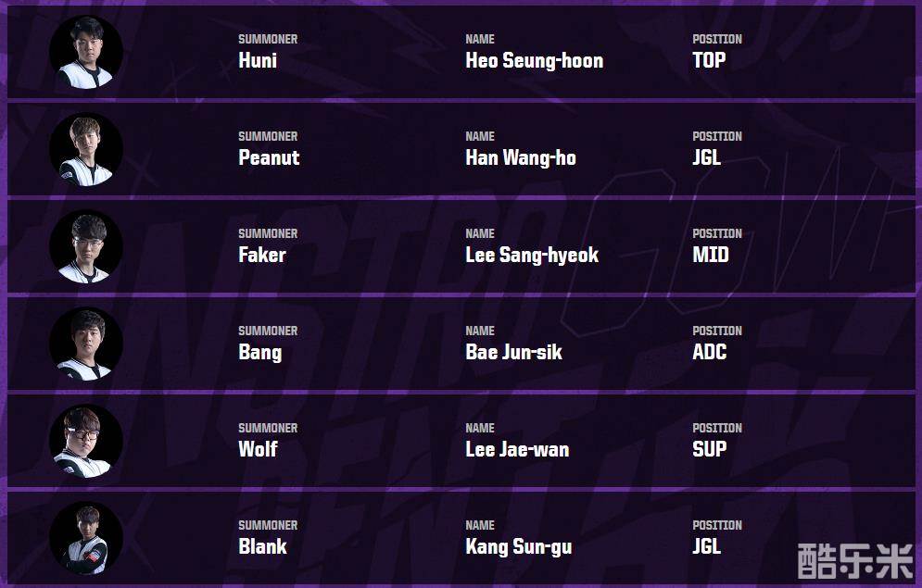This screenshot has height=588, width=922.
Task: Select the summoner name Peanut
Action: tap(269, 158)
